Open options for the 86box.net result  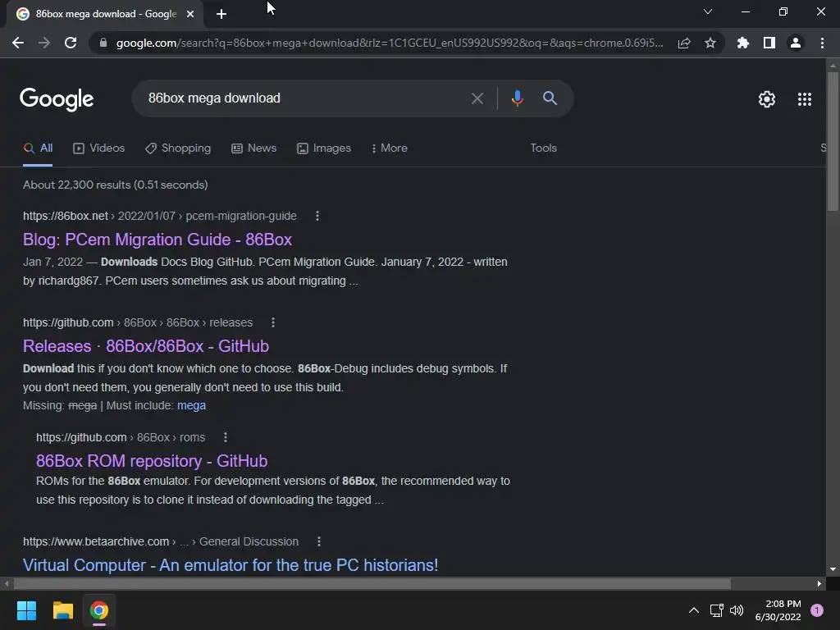pos(317,216)
